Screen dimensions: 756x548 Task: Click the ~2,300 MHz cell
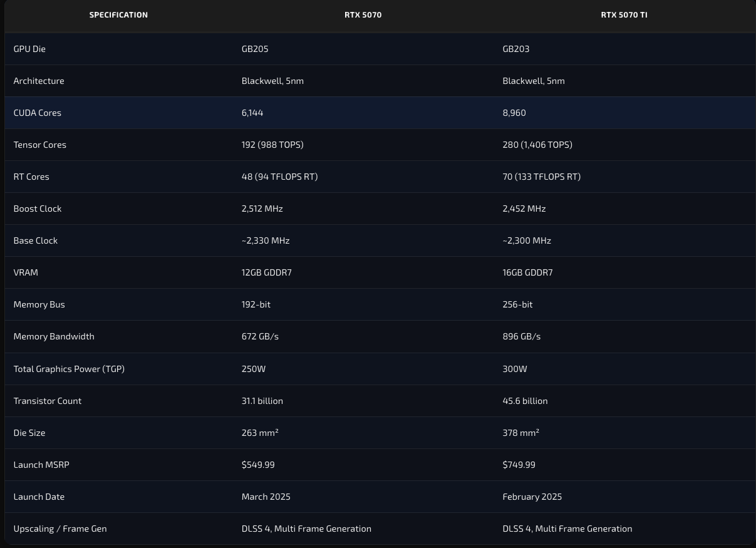pyautogui.click(x=527, y=240)
